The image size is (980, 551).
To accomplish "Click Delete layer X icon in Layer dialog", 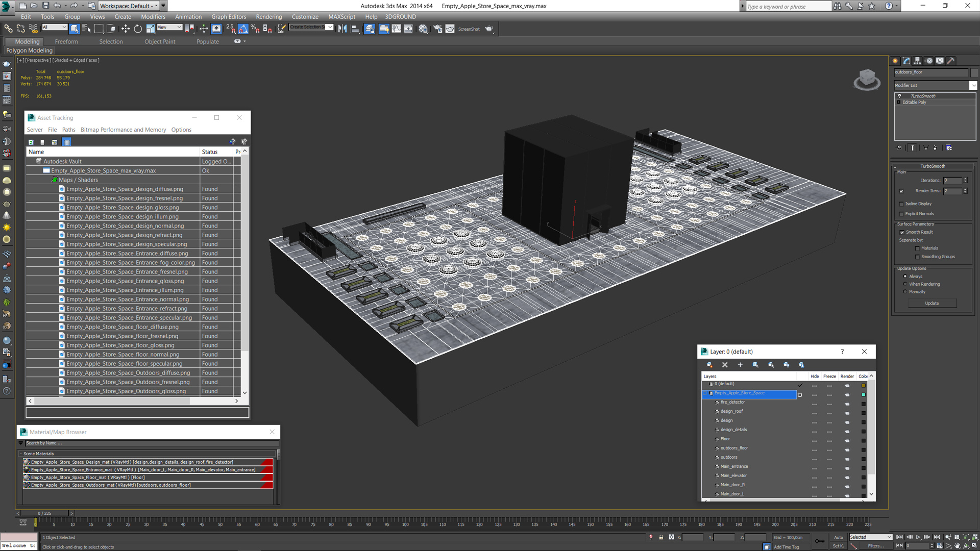I will 725,365.
